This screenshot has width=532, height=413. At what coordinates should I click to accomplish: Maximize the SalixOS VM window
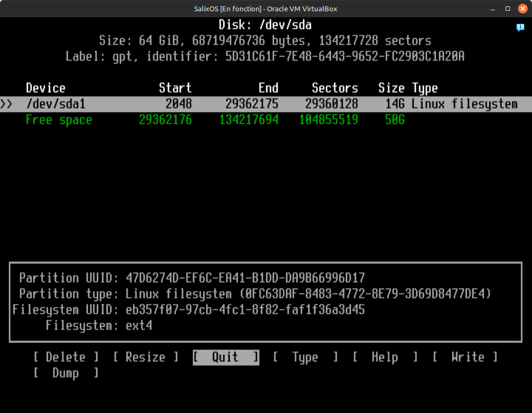tap(507, 9)
